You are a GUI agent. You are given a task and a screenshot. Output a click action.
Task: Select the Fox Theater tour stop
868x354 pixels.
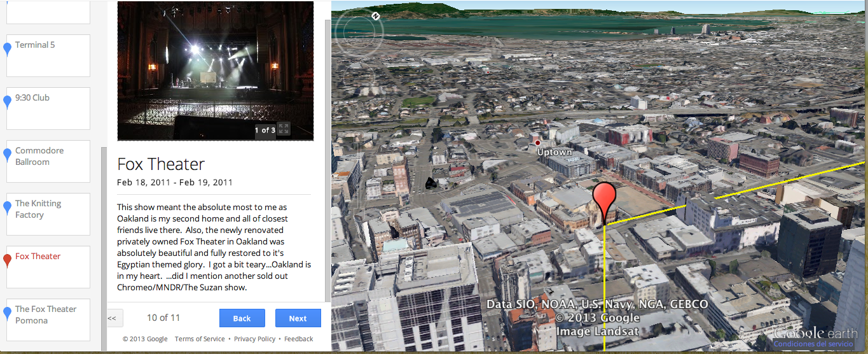click(x=48, y=267)
